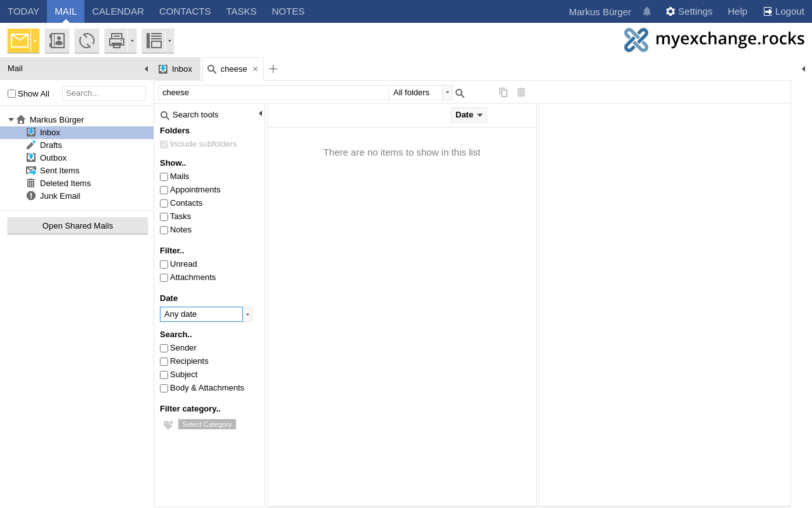Compose a new mail with envelope icon
The width and height of the screenshot is (812, 508).
(x=19, y=41)
